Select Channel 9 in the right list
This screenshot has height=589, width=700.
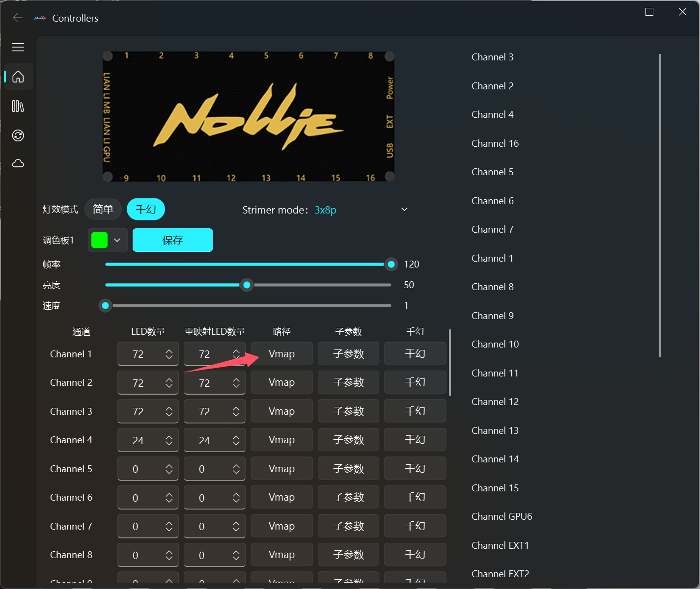click(493, 316)
